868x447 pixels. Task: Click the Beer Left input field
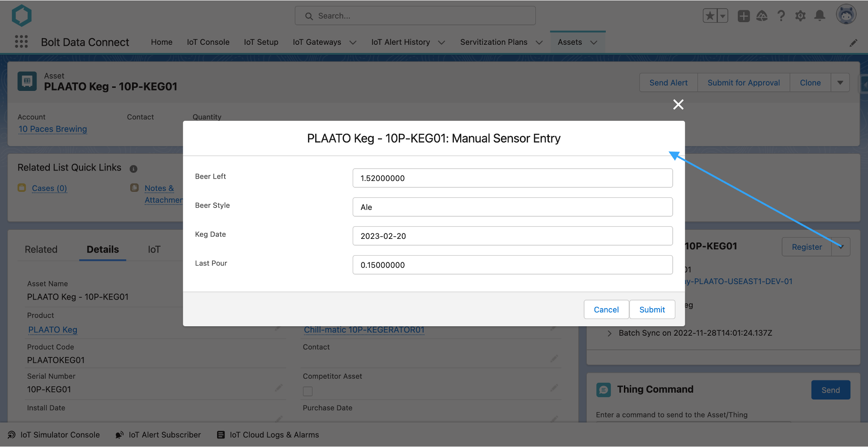(x=513, y=178)
